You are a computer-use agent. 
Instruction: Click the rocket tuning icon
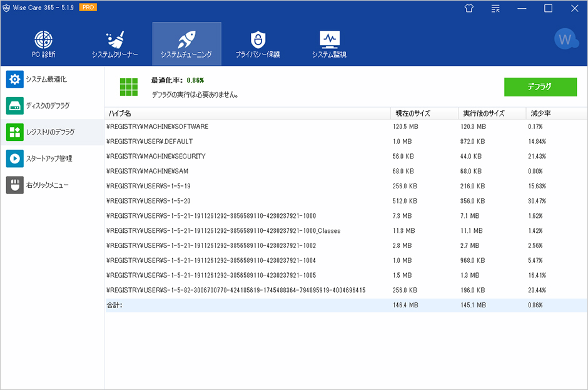coord(186,39)
